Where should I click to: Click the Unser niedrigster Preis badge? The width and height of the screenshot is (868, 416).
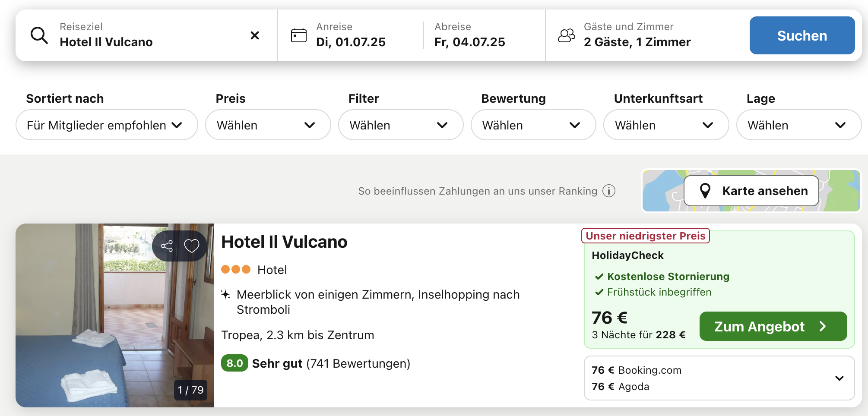[646, 236]
